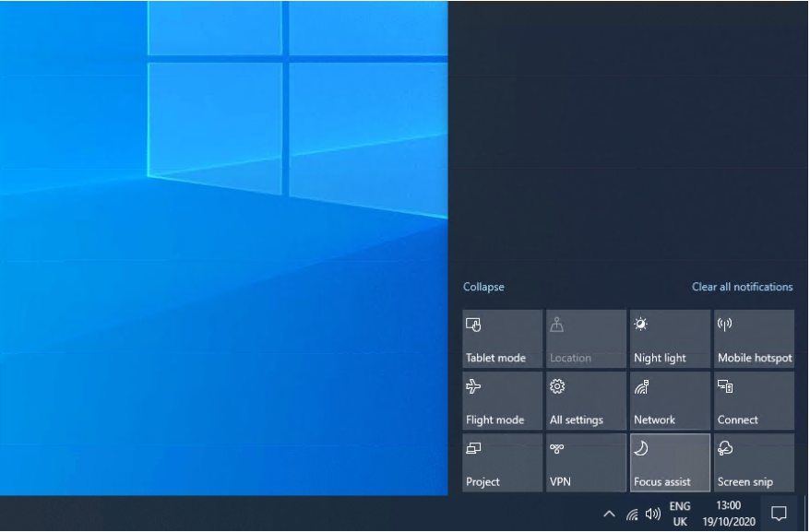Show hidden icons chevron in system tray
This screenshot has height=532, width=810.
tap(609, 514)
